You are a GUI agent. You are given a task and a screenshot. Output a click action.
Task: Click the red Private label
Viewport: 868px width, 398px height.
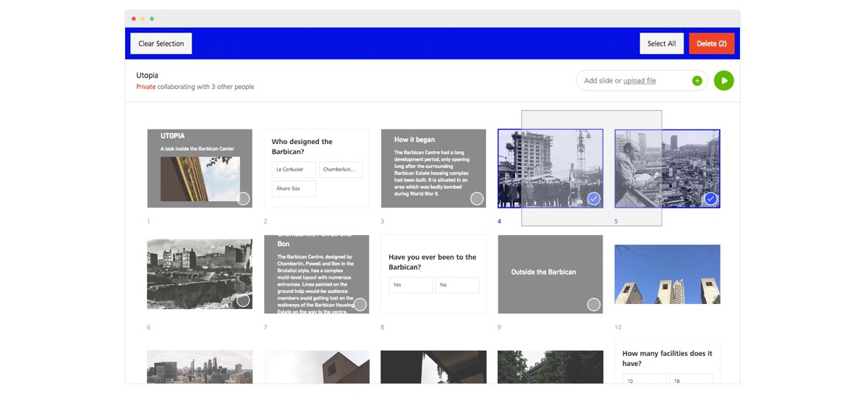click(145, 87)
